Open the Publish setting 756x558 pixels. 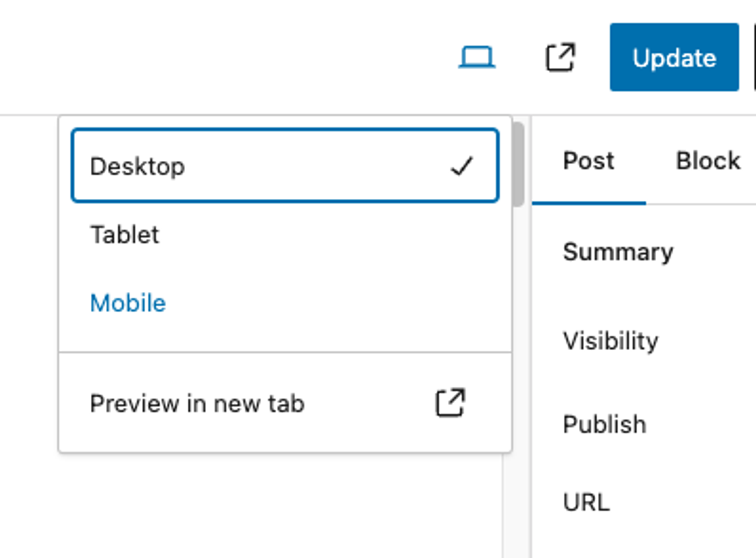tap(604, 424)
